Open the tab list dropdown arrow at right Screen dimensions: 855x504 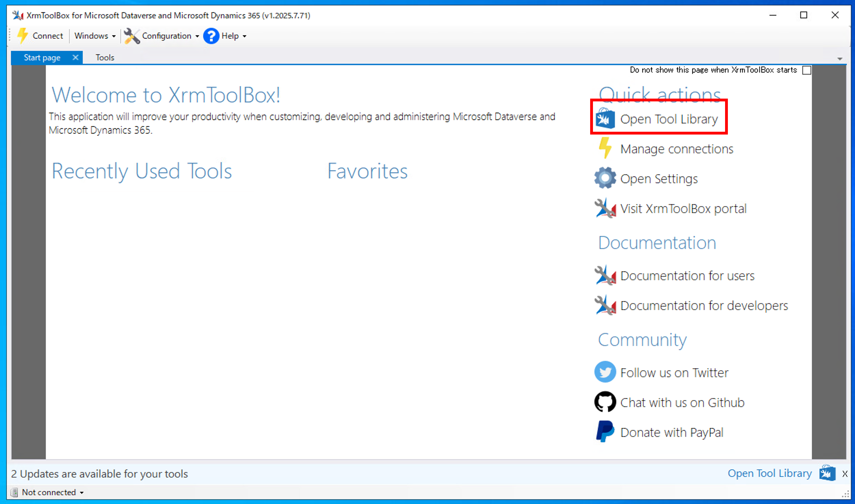[x=840, y=59]
